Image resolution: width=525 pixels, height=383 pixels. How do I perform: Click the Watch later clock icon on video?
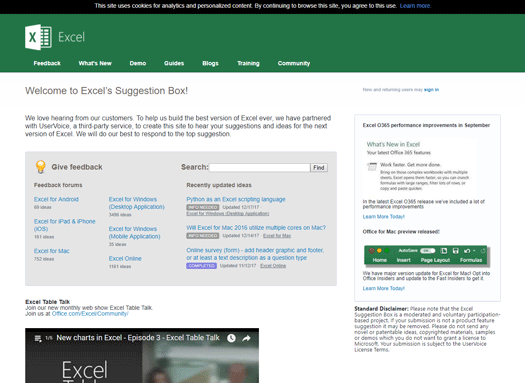(231, 338)
